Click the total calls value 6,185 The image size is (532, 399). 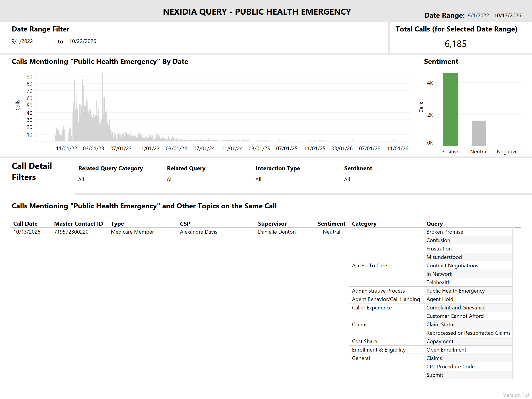point(455,44)
